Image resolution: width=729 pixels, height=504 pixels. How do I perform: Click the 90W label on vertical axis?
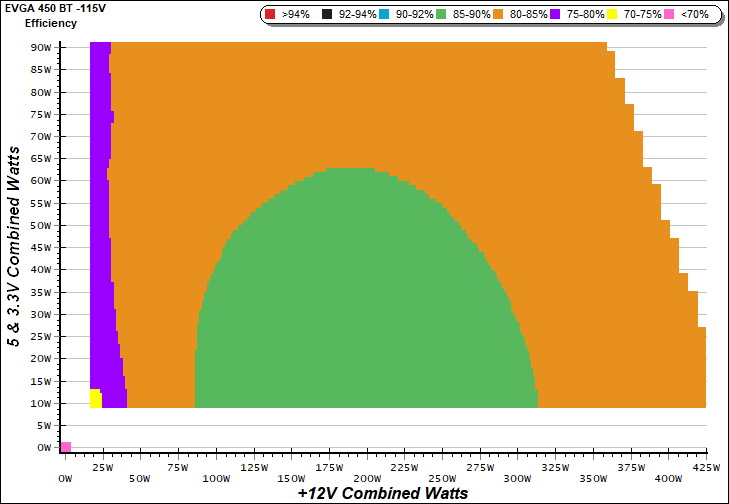point(41,47)
